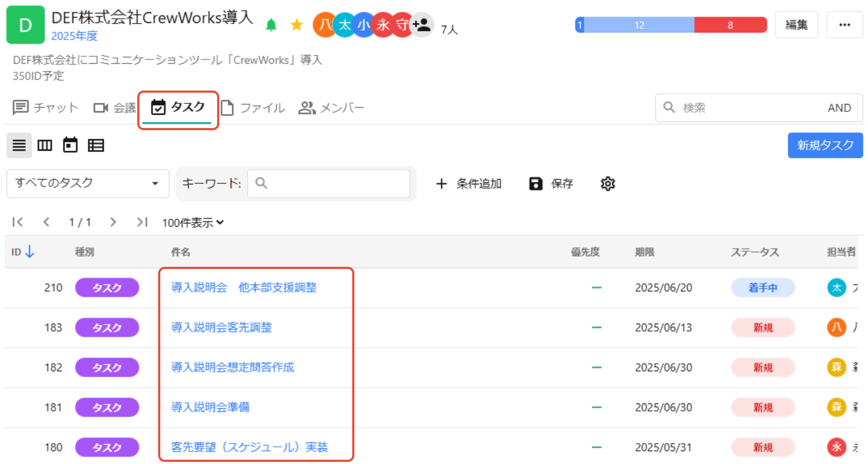This screenshot has height=464, width=868.
Task: Click the 着手中 status badge
Action: click(763, 288)
